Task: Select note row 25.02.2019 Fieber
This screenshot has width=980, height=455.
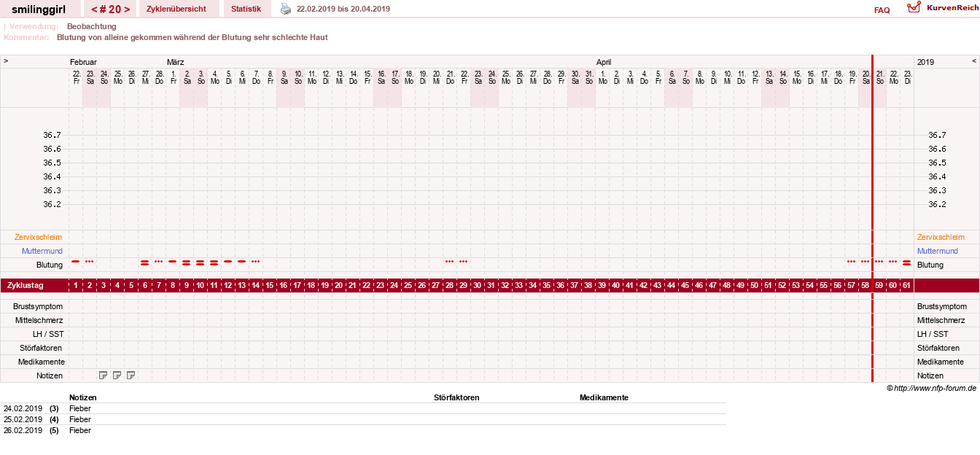Action: pos(363,419)
